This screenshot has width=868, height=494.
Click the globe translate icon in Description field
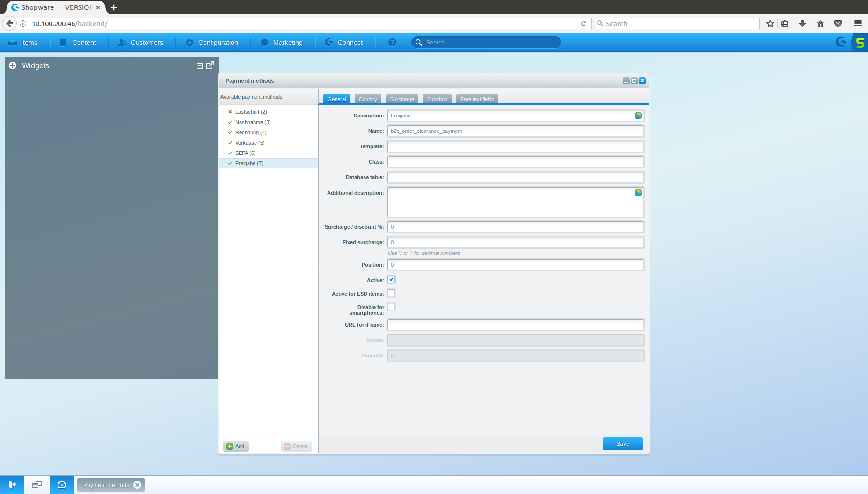coord(638,116)
